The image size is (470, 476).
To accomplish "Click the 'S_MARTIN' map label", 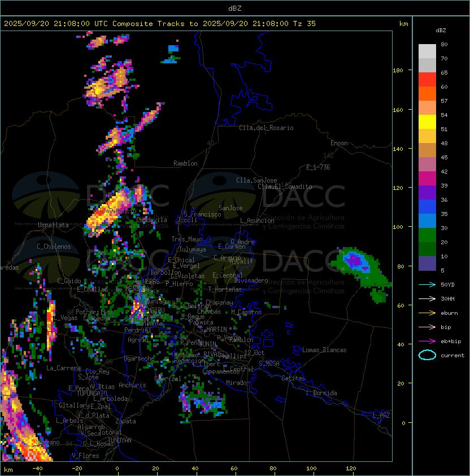I will coord(213,330).
